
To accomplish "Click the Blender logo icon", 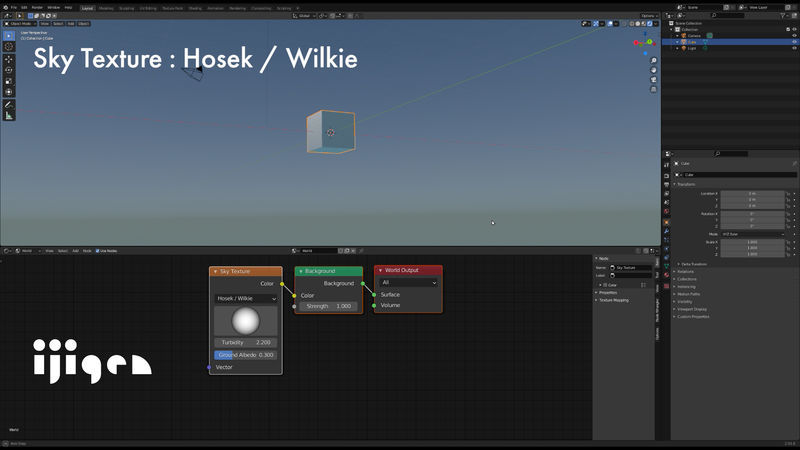I will (6, 8).
